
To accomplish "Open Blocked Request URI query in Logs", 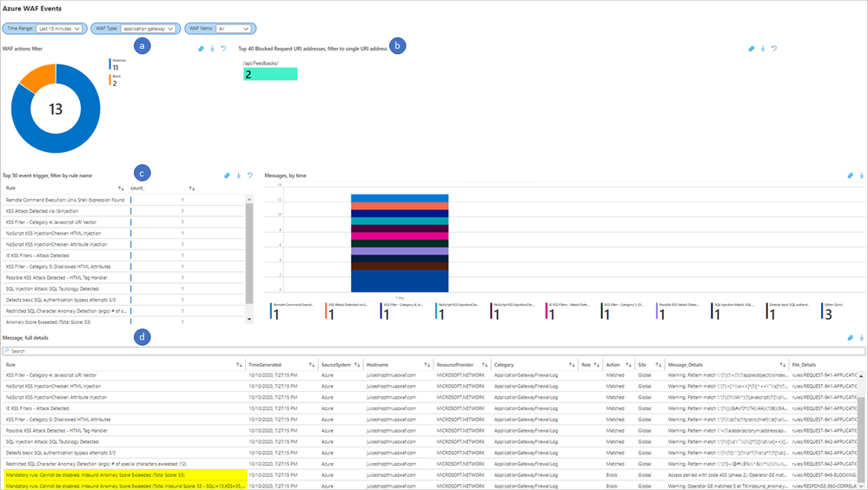I will pyautogui.click(x=752, y=49).
